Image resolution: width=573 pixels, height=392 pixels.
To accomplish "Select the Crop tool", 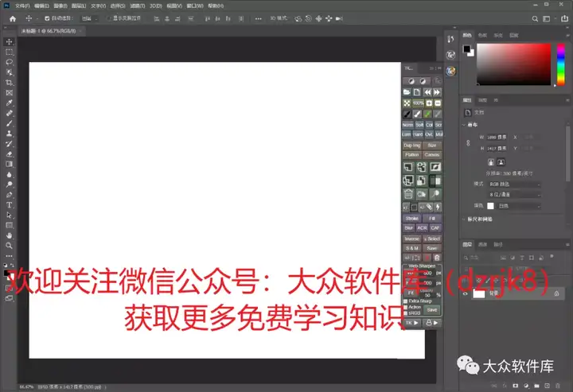I will point(9,83).
